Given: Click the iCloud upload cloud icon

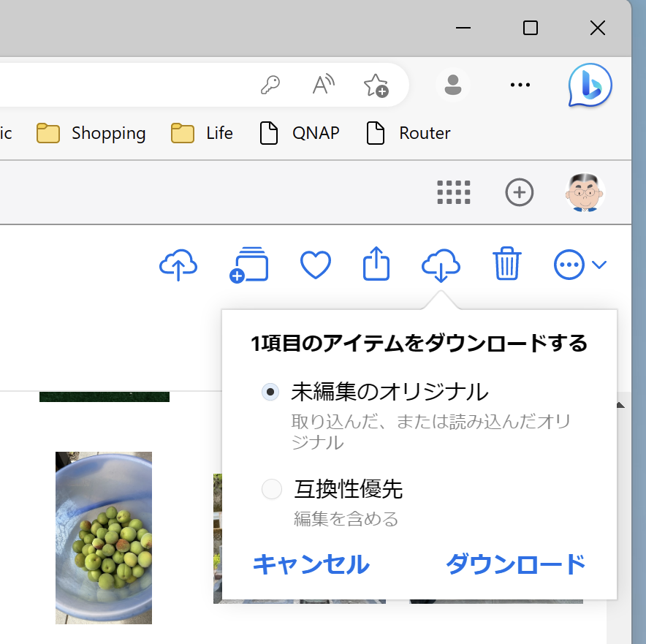Looking at the screenshot, I should [178, 265].
